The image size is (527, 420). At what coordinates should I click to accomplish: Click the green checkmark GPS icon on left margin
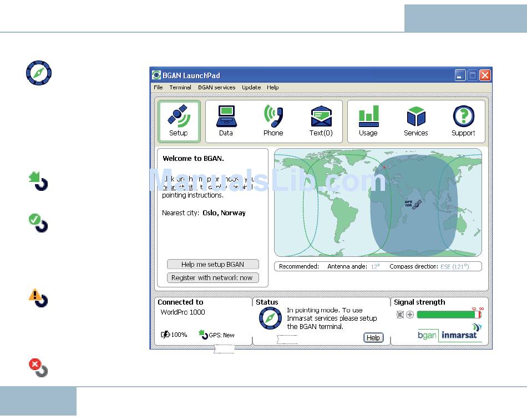[38, 223]
